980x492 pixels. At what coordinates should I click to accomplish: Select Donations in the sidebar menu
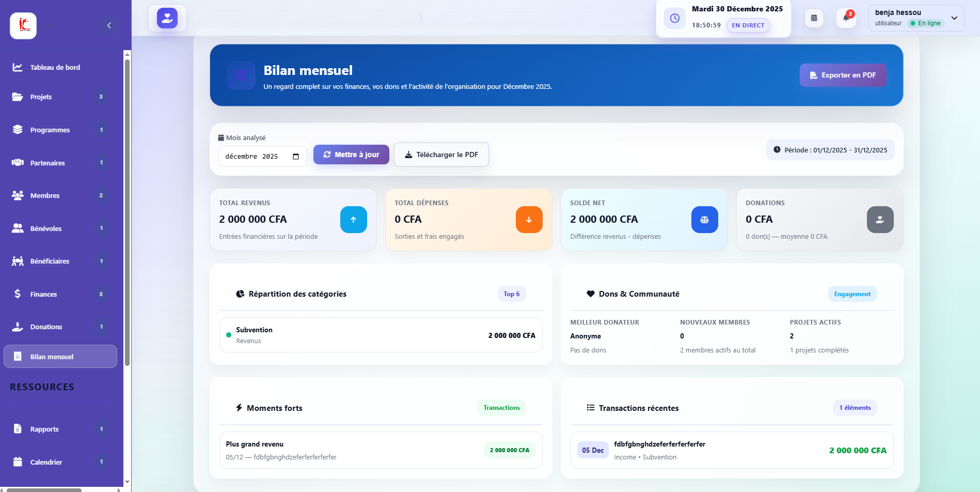point(46,327)
